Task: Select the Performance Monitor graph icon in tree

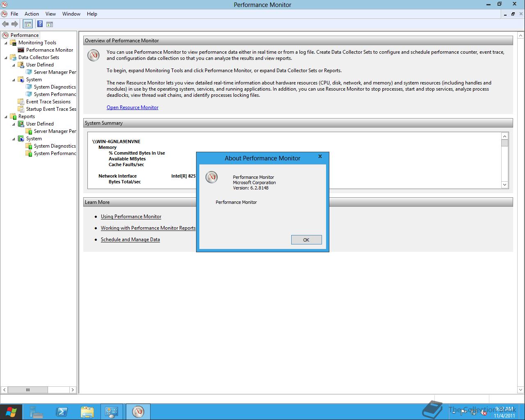Action: (x=21, y=50)
